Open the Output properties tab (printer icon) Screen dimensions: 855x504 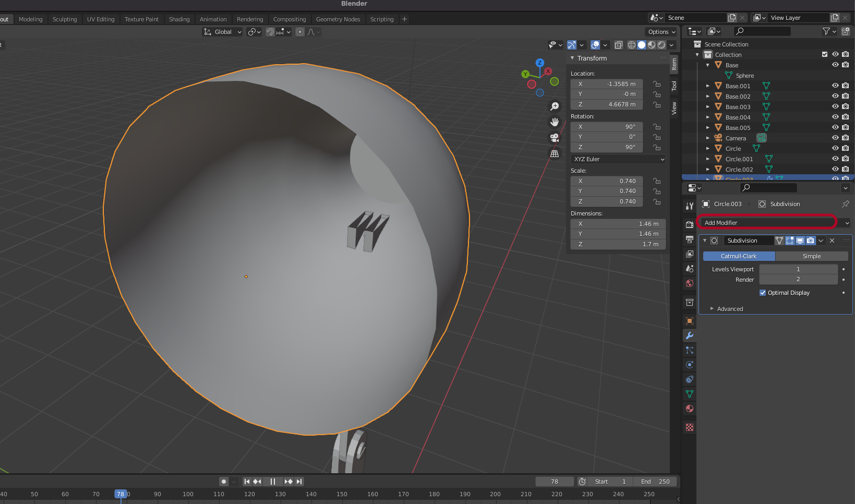point(690,239)
